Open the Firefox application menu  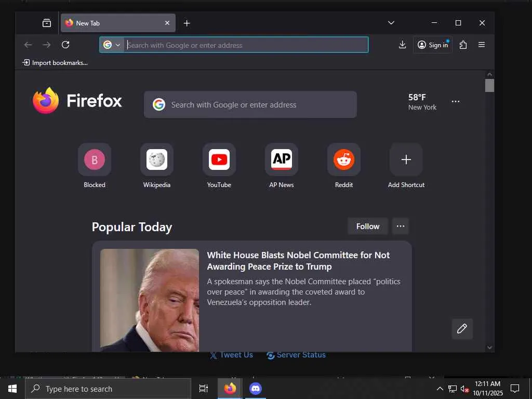pos(482,45)
